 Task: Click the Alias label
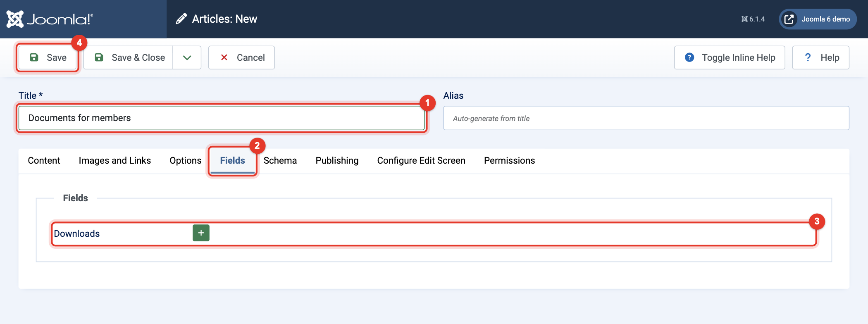click(x=453, y=95)
